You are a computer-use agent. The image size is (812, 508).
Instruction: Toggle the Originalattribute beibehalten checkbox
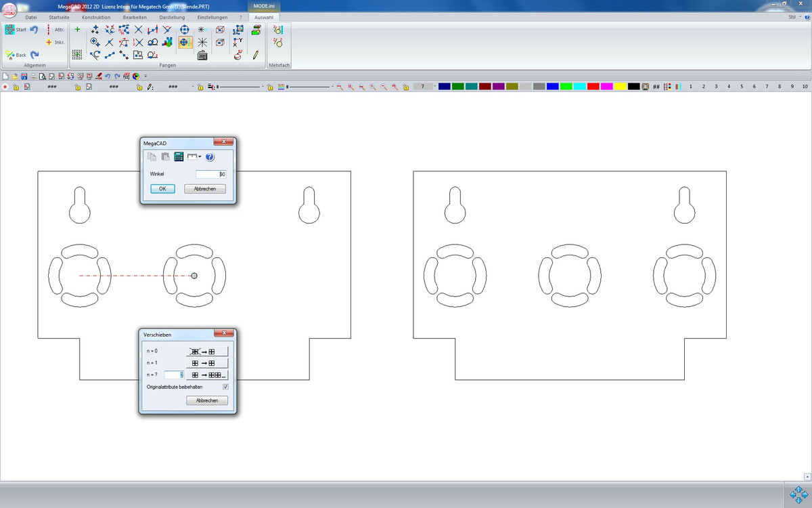pyautogui.click(x=225, y=387)
